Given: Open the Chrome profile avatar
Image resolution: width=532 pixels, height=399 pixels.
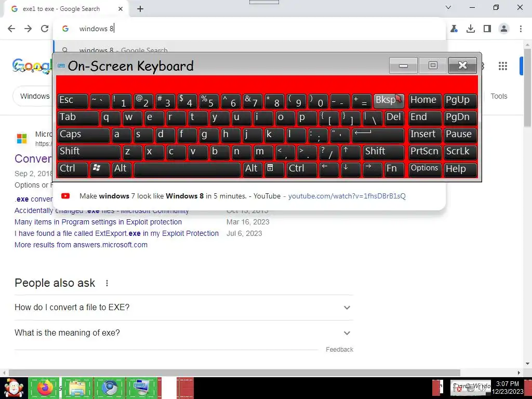Looking at the screenshot, I should coord(504,29).
